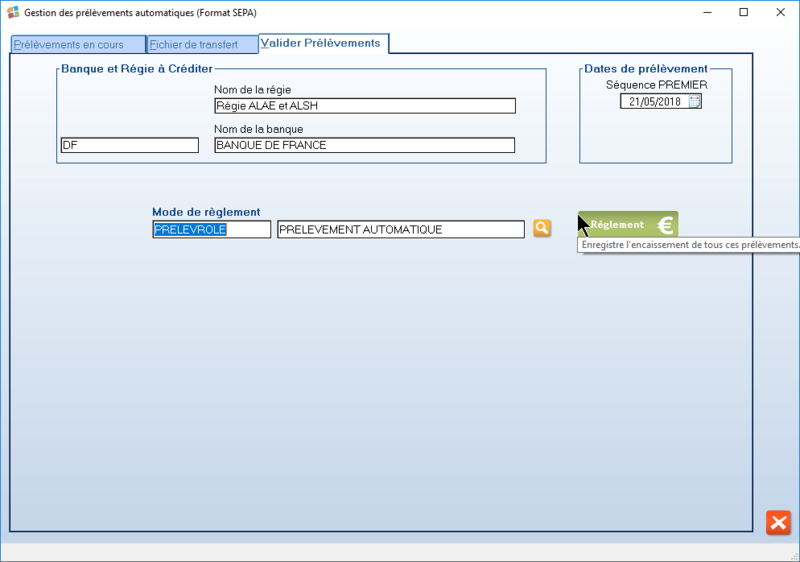Minimize the Gestion des prélèvements window

(x=707, y=12)
